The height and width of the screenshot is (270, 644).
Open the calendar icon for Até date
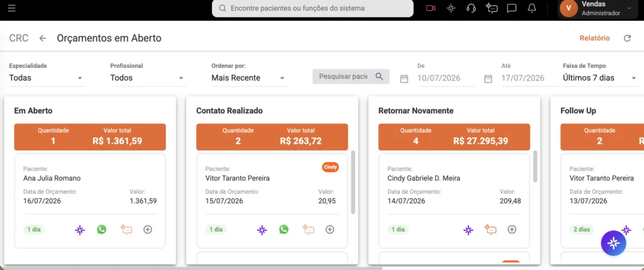click(488, 79)
